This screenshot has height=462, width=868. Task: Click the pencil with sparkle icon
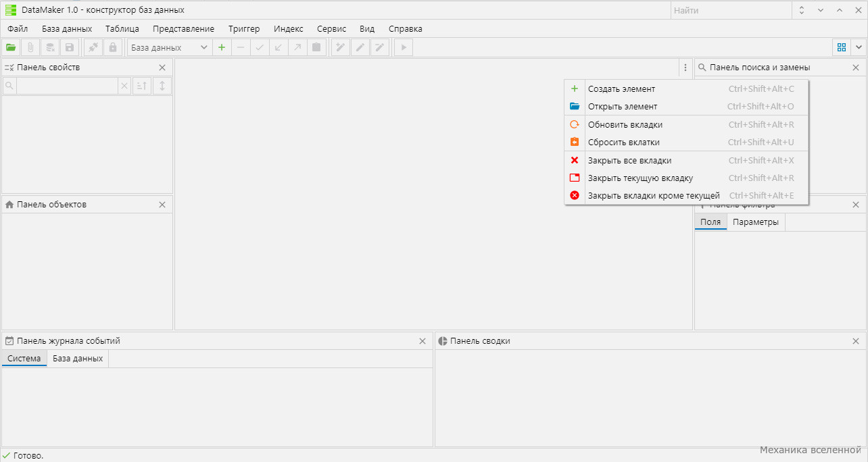[x=380, y=47]
